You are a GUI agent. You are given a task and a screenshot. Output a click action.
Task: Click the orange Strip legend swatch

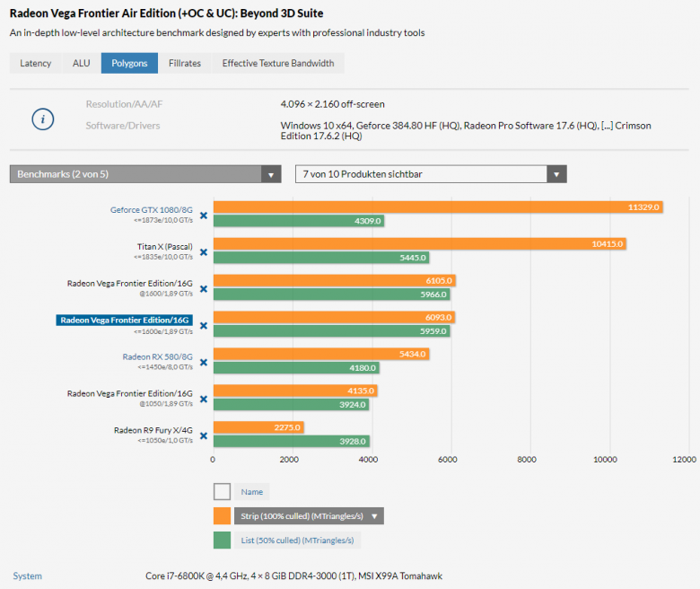coord(222,515)
